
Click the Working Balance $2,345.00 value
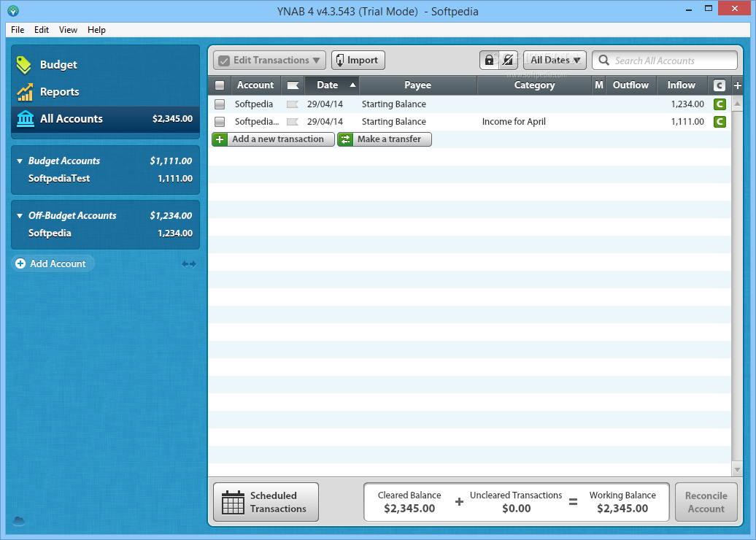pyautogui.click(x=622, y=509)
